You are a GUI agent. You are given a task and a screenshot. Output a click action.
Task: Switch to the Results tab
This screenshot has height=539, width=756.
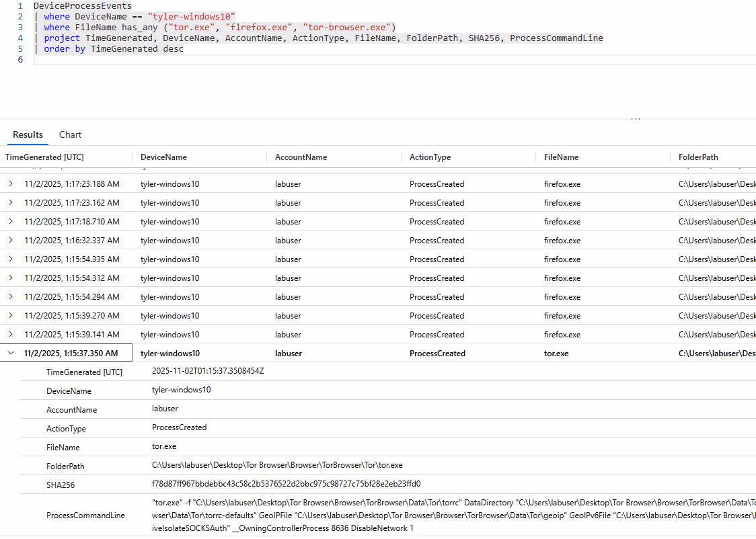tap(28, 134)
